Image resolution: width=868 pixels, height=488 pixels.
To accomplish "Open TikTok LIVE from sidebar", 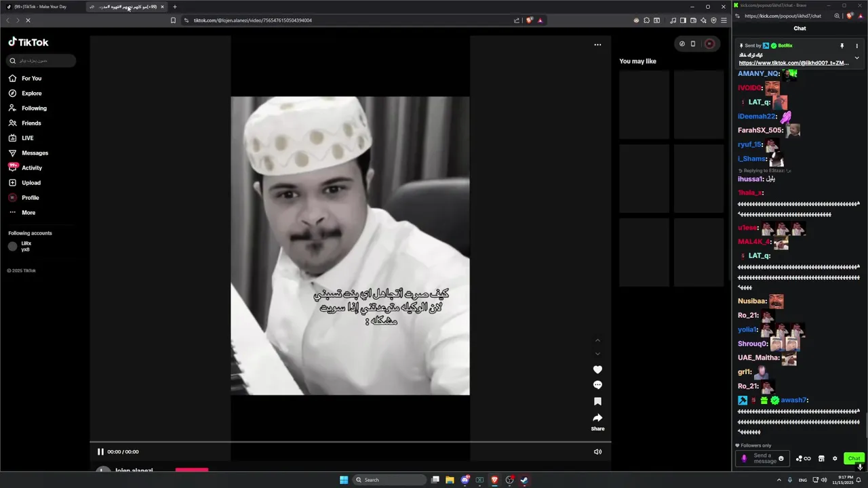I will [21, 138].
